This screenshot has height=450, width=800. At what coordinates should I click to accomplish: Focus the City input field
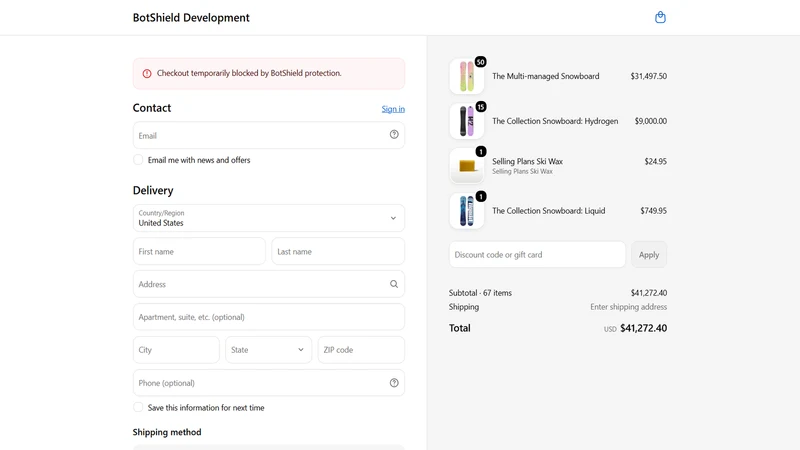(176, 350)
